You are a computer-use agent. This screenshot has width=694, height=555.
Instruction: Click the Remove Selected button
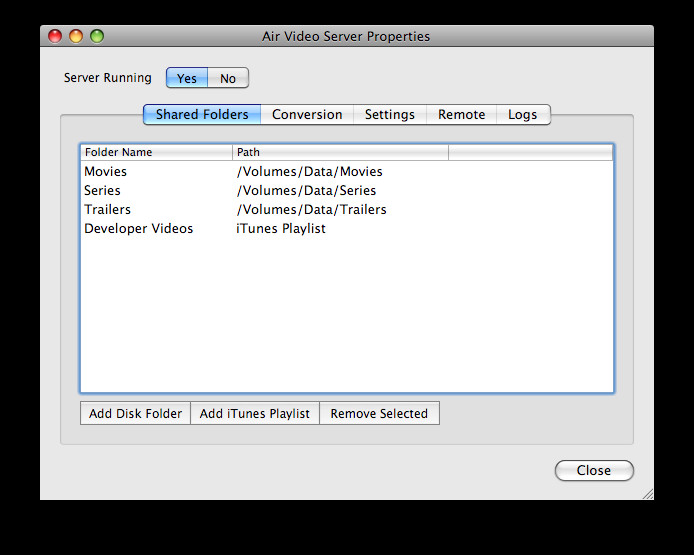379,413
